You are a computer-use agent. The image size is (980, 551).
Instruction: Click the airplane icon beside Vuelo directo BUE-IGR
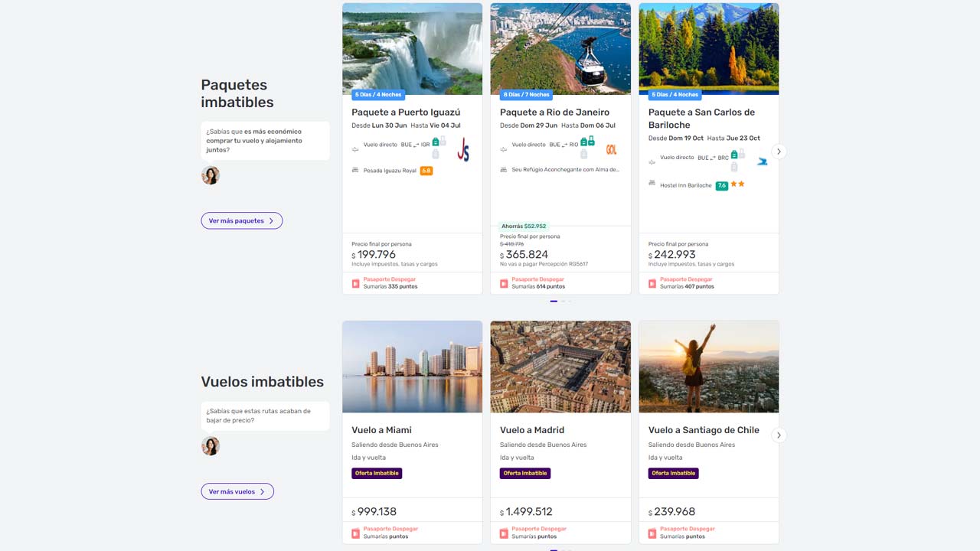(x=354, y=150)
